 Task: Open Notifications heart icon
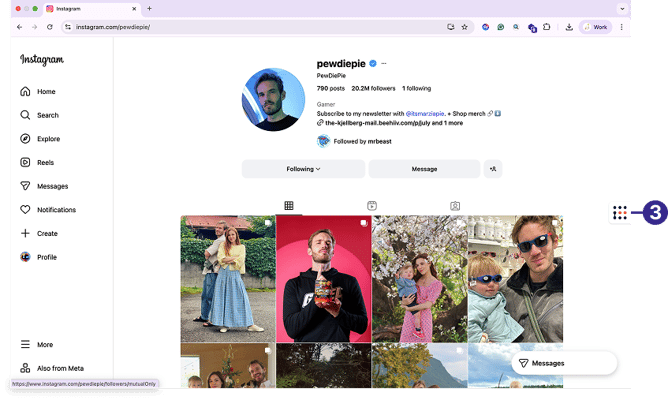point(26,210)
